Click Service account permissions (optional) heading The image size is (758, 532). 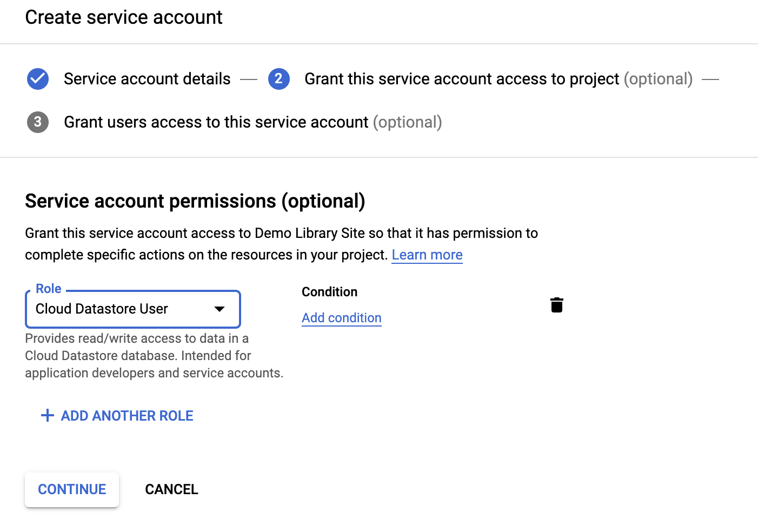click(x=195, y=201)
